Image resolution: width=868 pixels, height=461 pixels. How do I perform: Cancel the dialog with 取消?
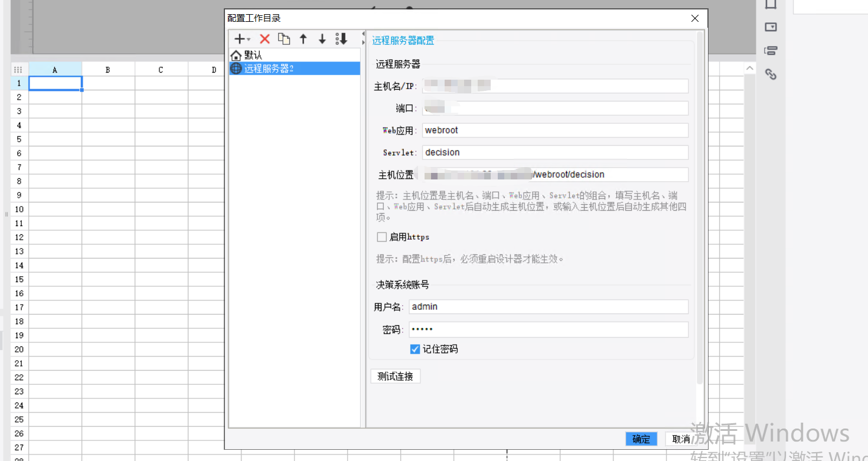[x=681, y=439]
